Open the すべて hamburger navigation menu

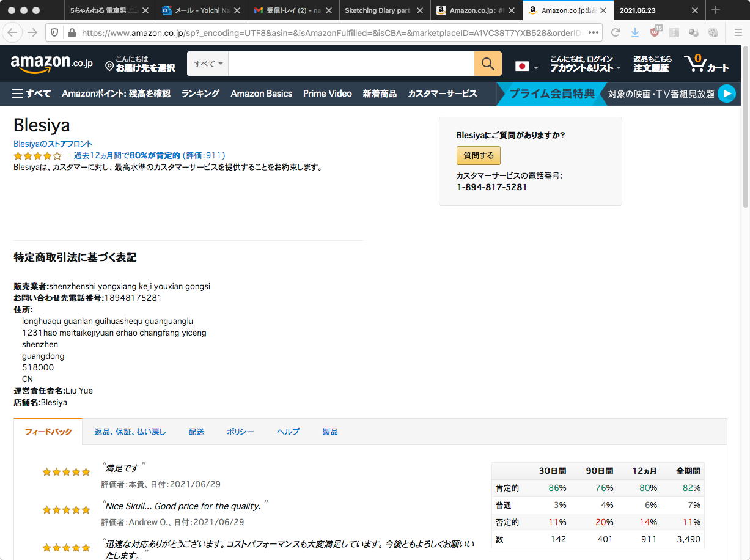click(31, 94)
